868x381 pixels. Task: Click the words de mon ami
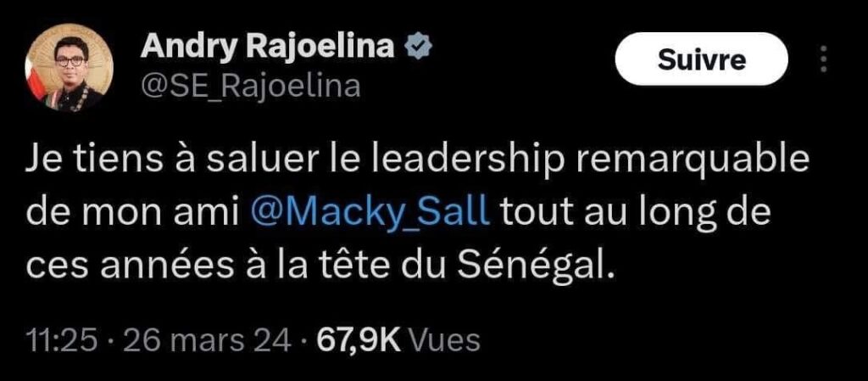pyautogui.click(x=136, y=211)
